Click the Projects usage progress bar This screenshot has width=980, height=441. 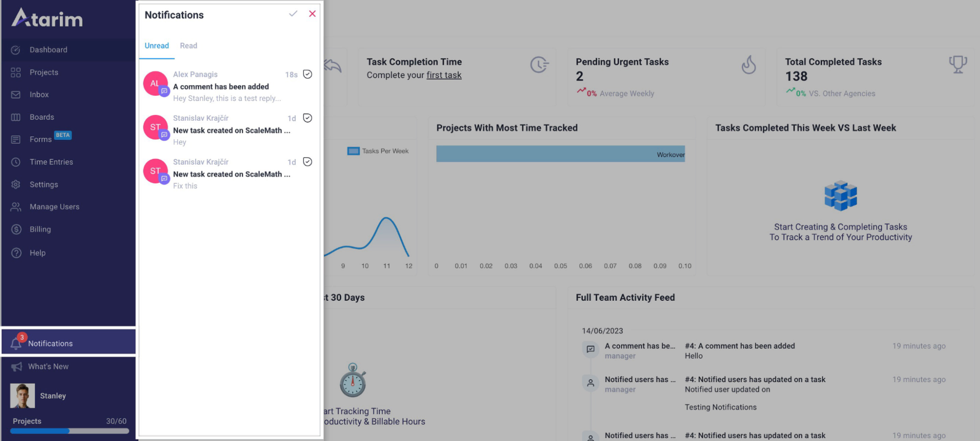click(70, 431)
